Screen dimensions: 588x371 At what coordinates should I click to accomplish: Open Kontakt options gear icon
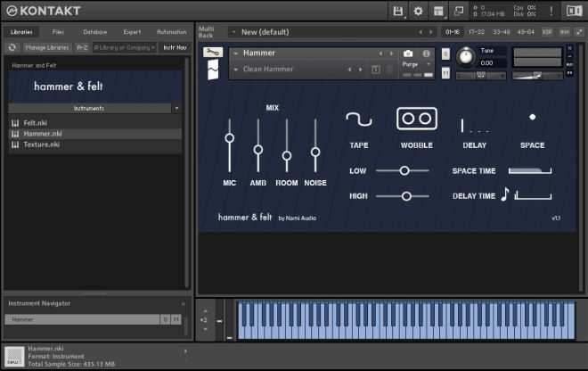coord(418,11)
